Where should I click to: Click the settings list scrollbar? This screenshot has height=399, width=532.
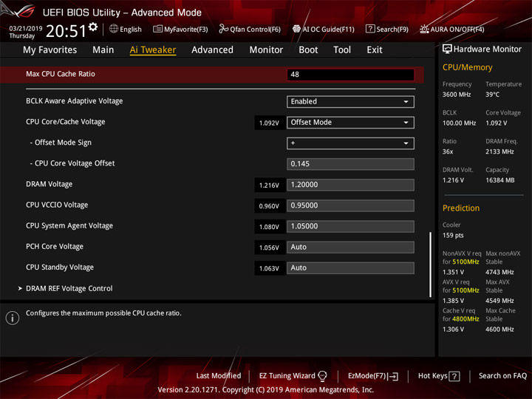(x=430, y=265)
